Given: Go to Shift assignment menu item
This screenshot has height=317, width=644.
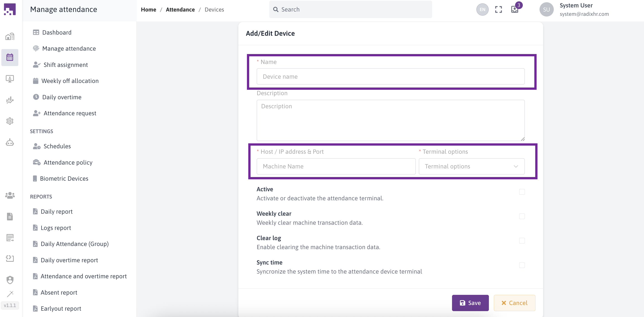Looking at the screenshot, I should point(66,65).
